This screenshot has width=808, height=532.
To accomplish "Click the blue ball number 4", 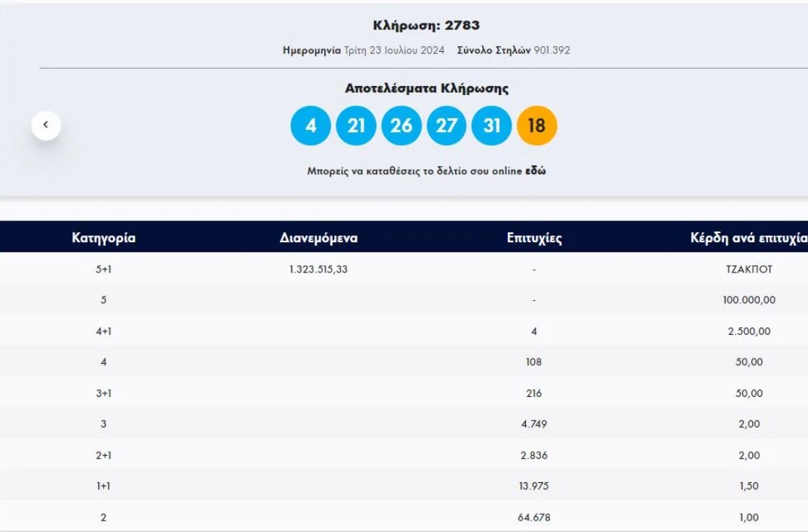I will pyautogui.click(x=311, y=125).
